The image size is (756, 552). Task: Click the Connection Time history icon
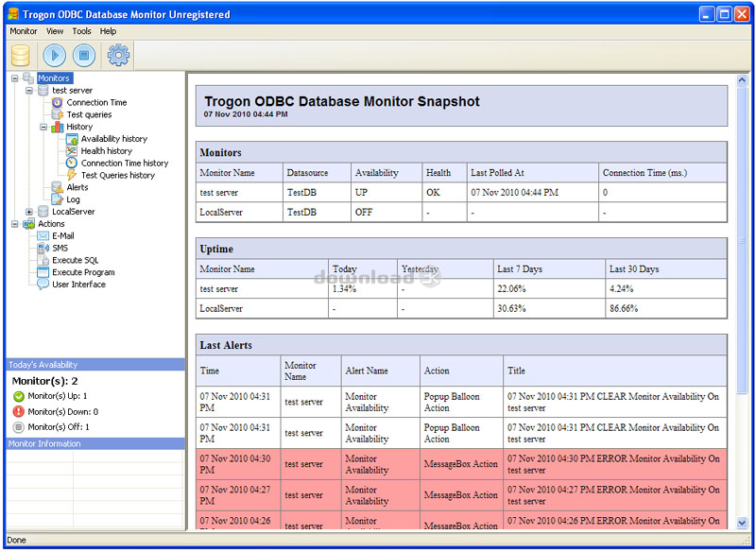72,163
